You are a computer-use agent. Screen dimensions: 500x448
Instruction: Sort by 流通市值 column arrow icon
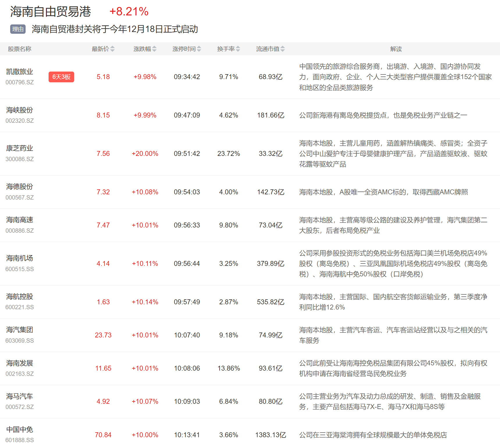(x=283, y=49)
